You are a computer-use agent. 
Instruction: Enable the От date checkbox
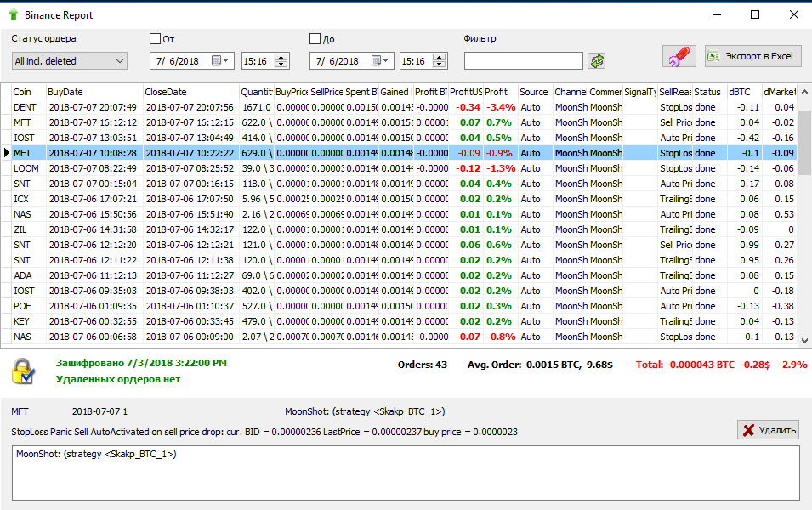coord(155,38)
